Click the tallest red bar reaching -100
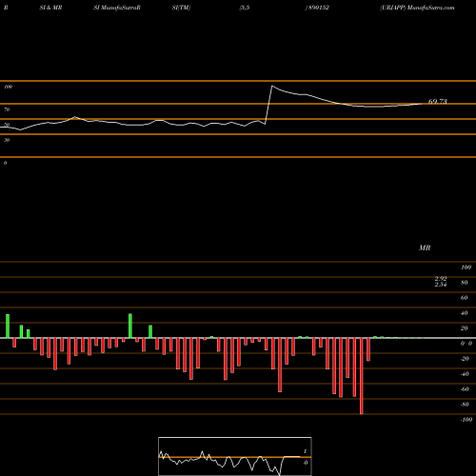 click(x=361, y=376)
